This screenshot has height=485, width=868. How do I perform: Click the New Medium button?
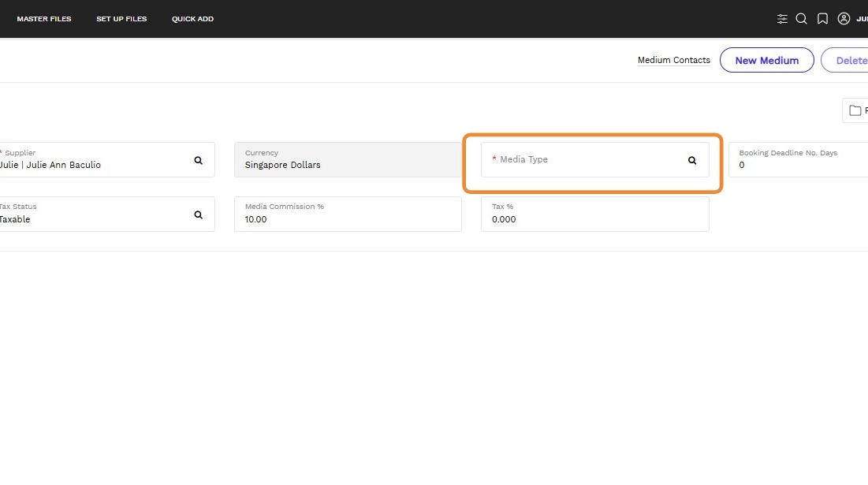[x=766, y=61]
